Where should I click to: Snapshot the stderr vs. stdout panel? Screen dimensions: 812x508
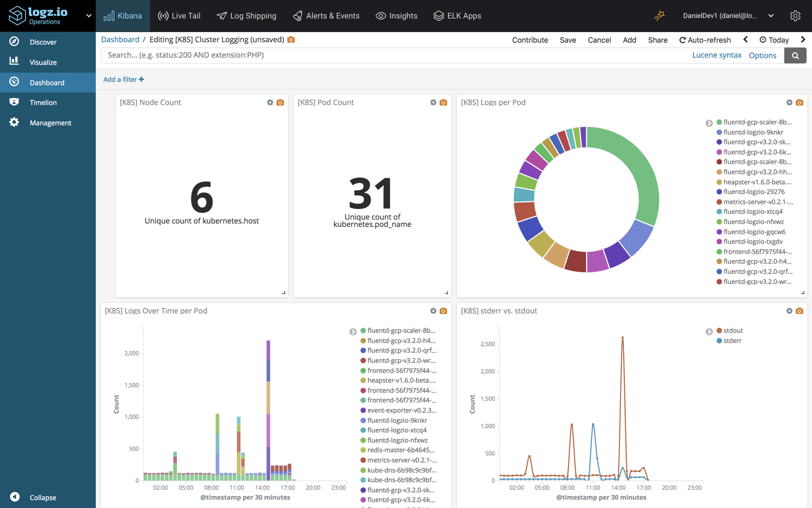(799, 311)
